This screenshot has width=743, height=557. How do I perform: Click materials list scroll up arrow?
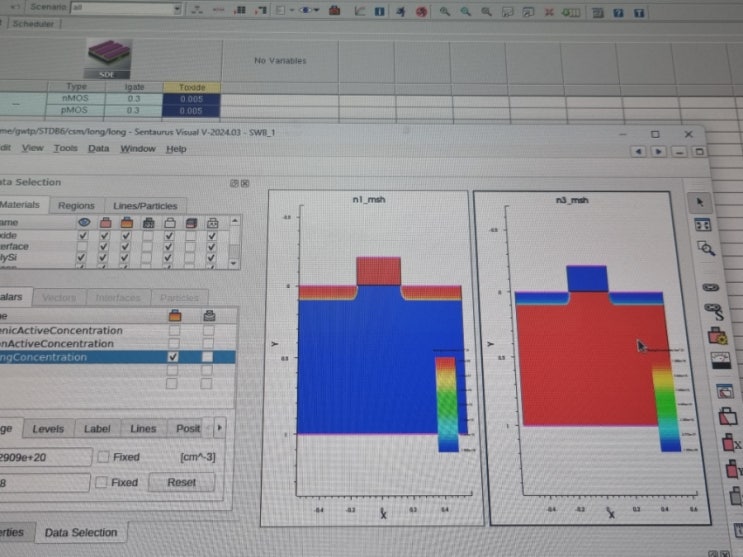point(235,221)
